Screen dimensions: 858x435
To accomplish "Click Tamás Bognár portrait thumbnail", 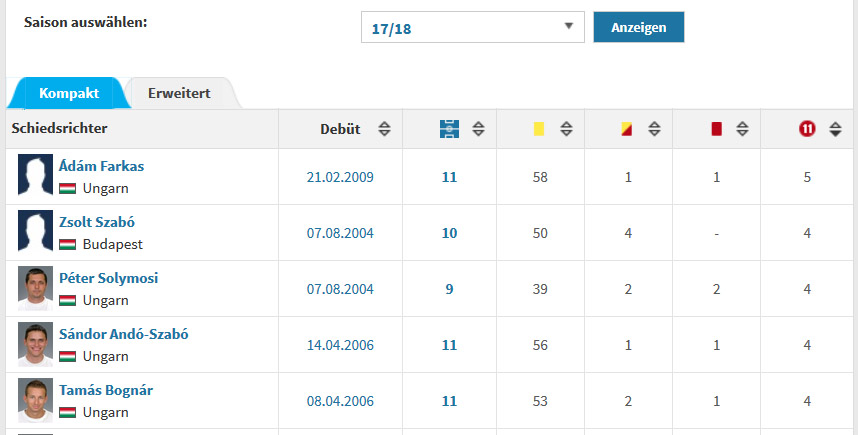I will [36, 400].
